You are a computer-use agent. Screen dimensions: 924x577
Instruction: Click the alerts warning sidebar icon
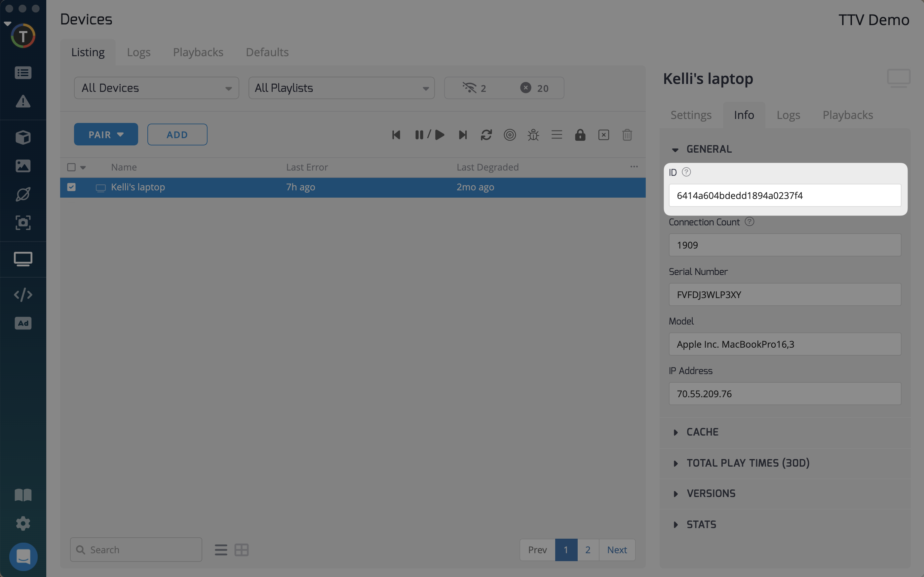23,101
